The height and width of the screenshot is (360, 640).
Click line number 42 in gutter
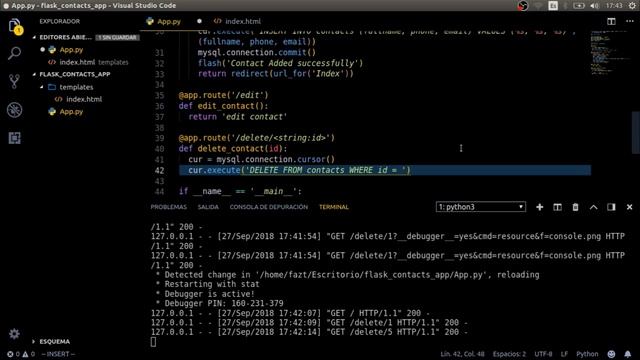click(159, 170)
